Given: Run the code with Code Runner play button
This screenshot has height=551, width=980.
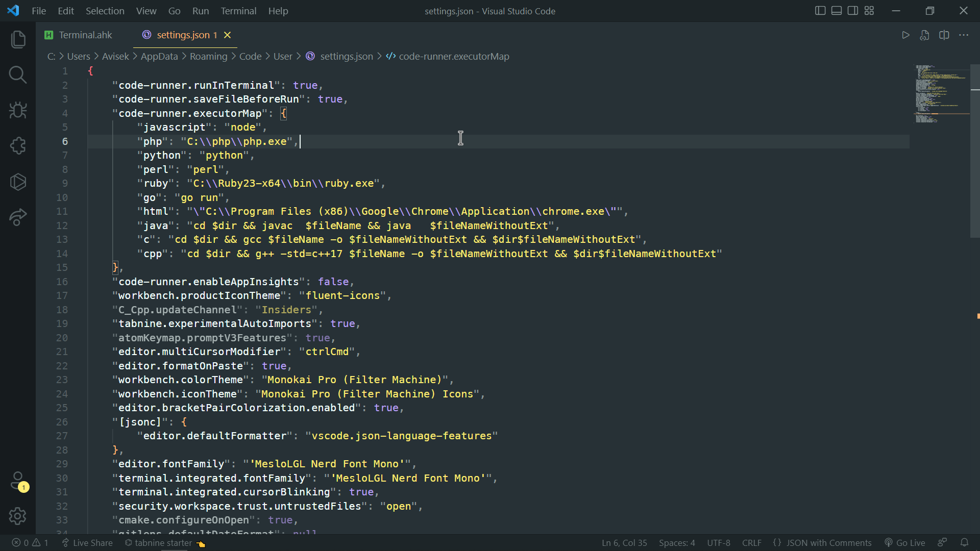Looking at the screenshot, I should [905, 35].
